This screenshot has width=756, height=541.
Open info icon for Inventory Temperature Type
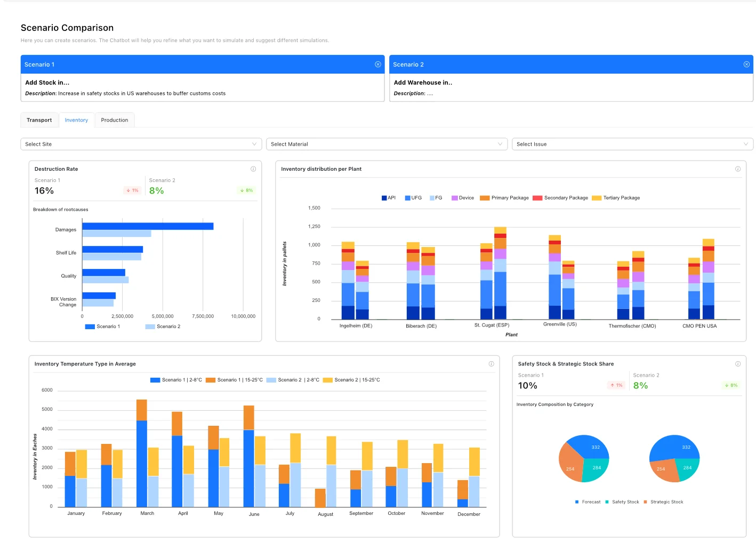491,364
